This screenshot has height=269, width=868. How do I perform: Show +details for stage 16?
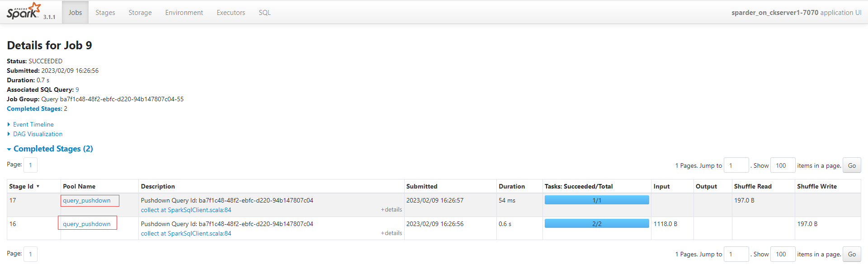point(392,233)
